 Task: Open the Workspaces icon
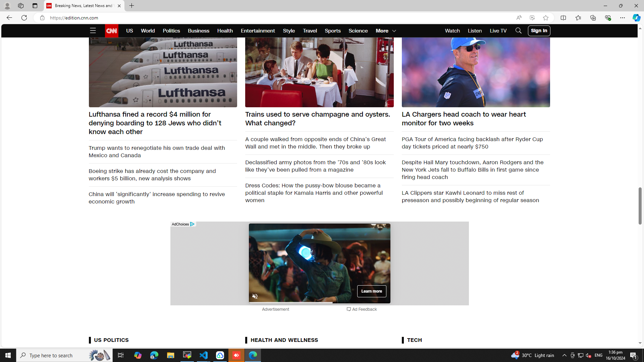tap(21, 6)
